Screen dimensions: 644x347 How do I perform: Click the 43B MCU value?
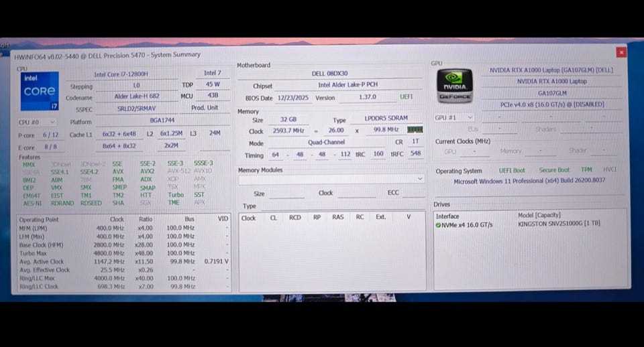(213, 95)
